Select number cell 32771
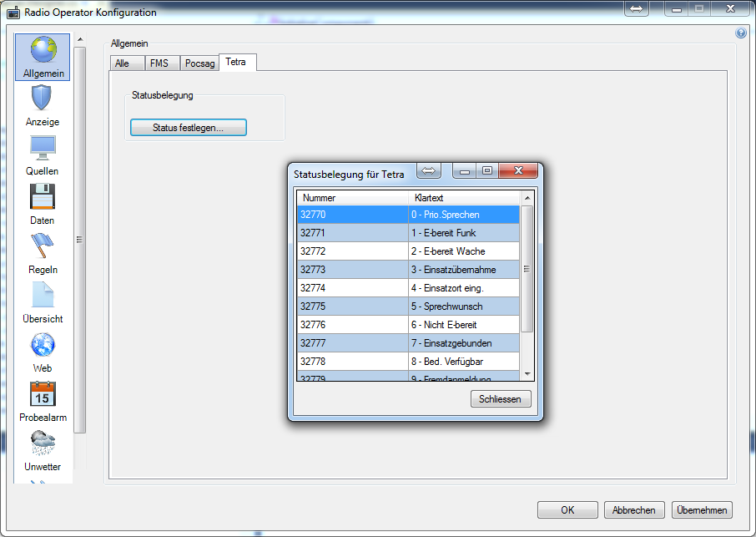The height and width of the screenshot is (537, 756). click(352, 232)
